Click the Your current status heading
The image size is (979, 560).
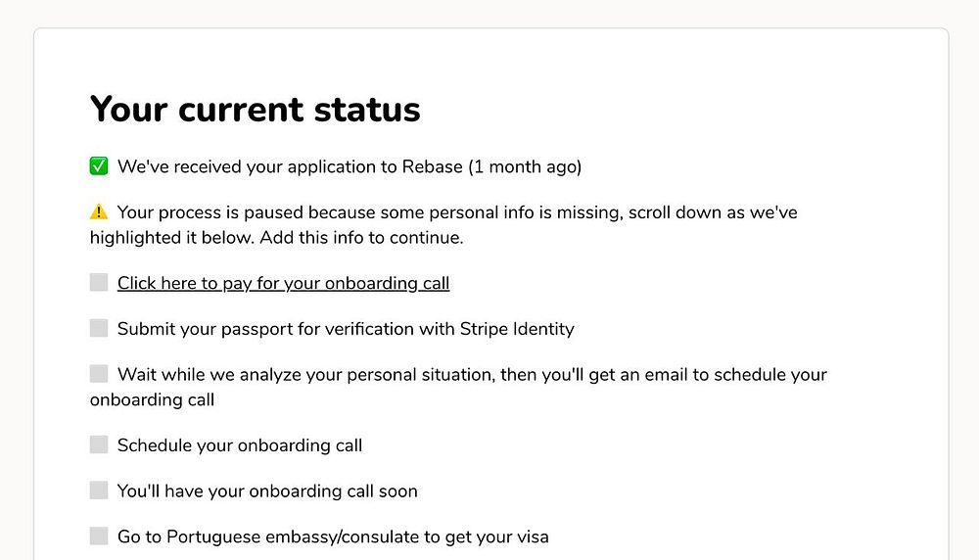(255, 109)
